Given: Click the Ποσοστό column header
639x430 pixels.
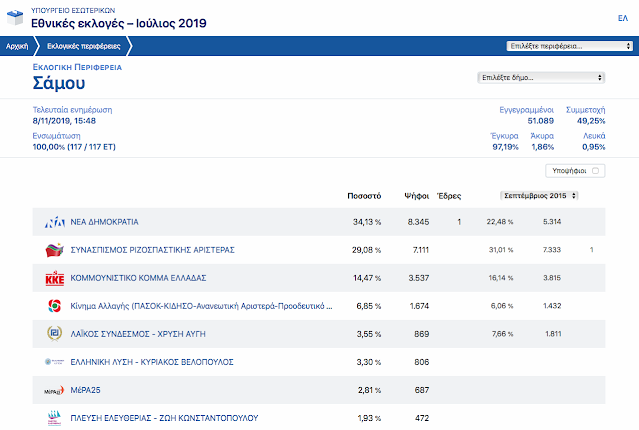Looking at the screenshot, I should (x=364, y=196).
